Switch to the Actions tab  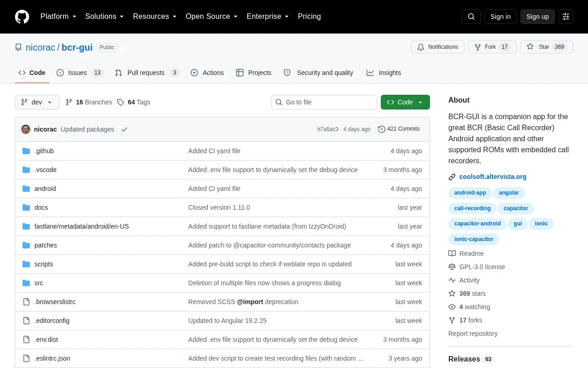point(207,73)
